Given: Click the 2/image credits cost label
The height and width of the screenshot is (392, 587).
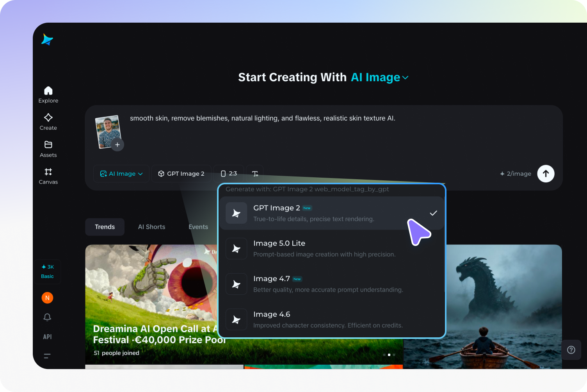Looking at the screenshot, I should point(515,174).
